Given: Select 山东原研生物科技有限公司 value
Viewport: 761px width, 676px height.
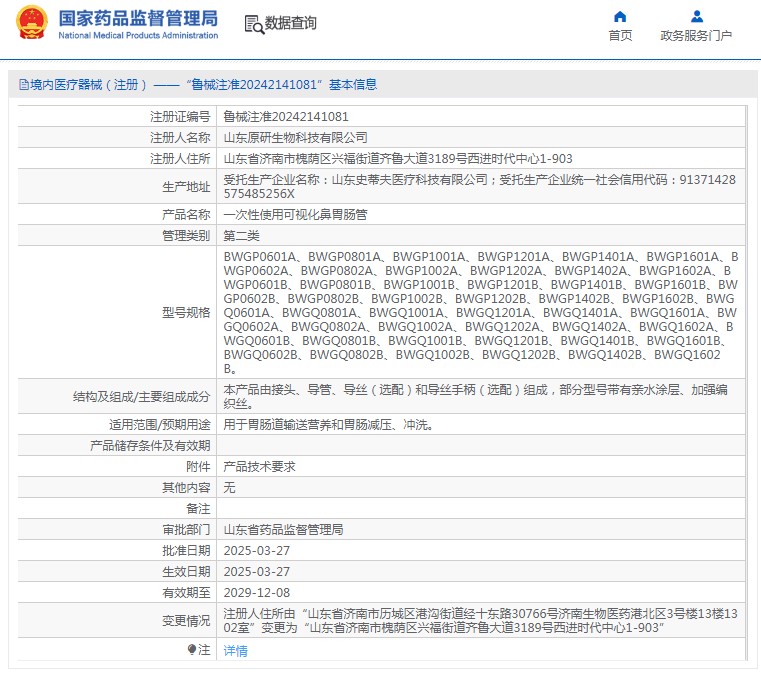Looking at the screenshot, I should pyautogui.click(x=296, y=138).
